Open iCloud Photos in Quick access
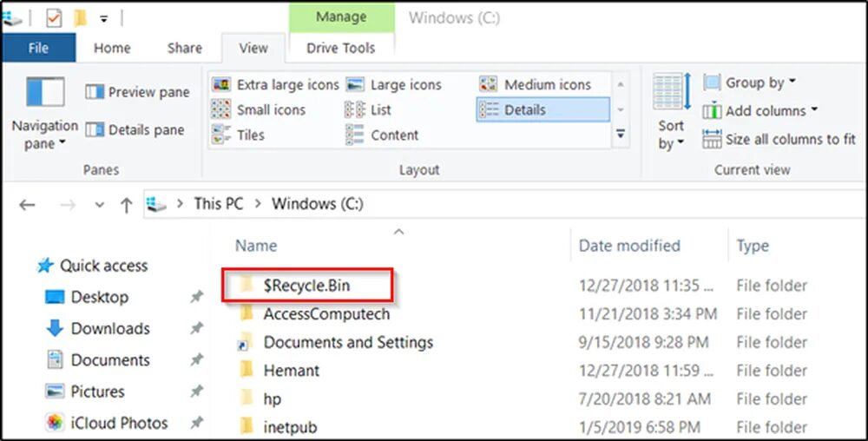This screenshot has width=868, height=441. (x=106, y=424)
